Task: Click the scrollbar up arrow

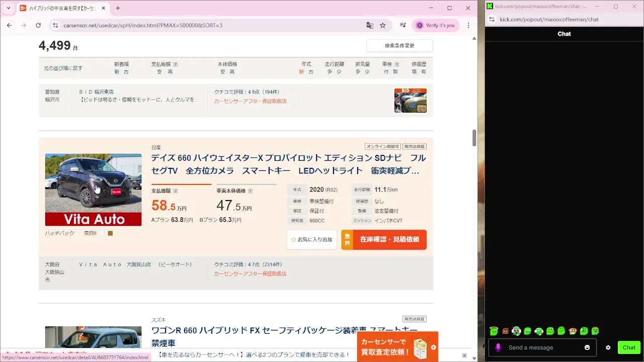Action: tap(474, 38)
